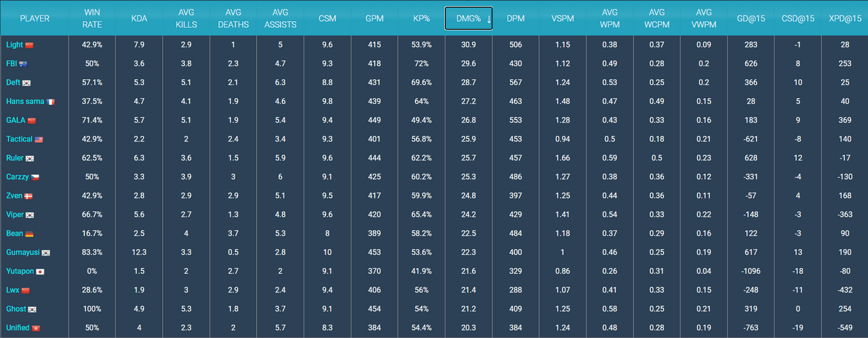The height and width of the screenshot is (338, 868).
Task: Open Gumayusi's player page
Action: [x=23, y=253]
